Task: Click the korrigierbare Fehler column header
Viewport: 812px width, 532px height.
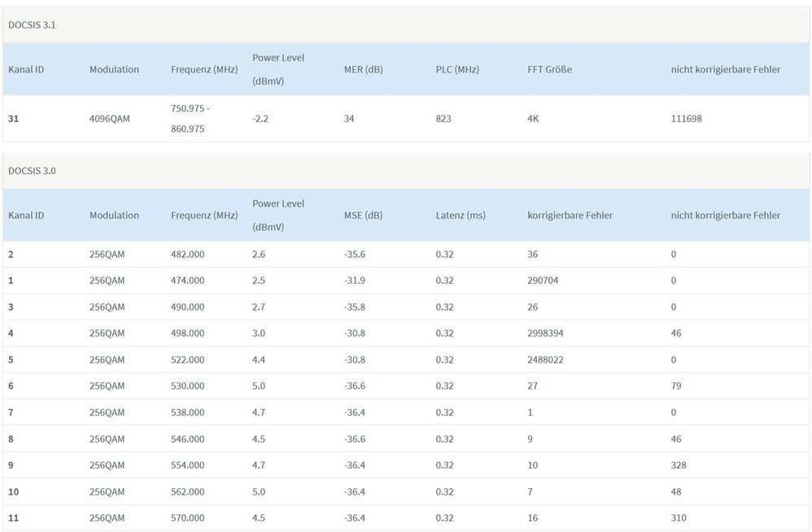Action: pyautogui.click(x=570, y=216)
